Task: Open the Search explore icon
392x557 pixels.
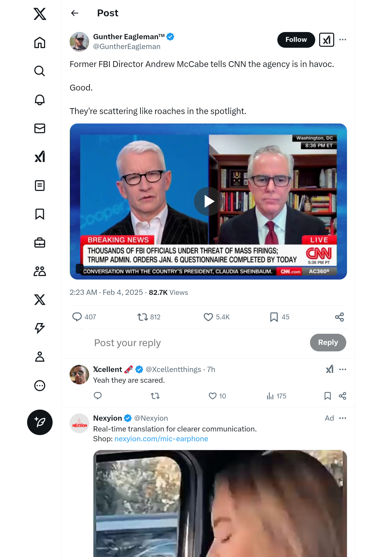Action: pyautogui.click(x=40, y=71)
